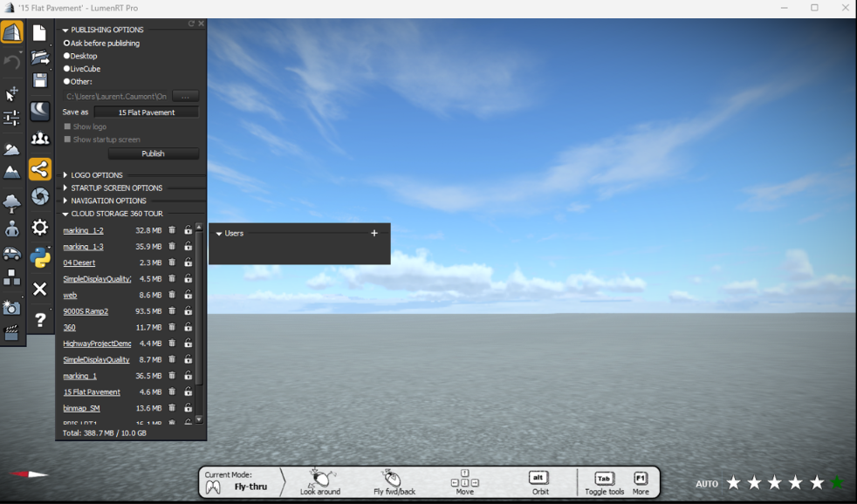
Task: Toggle lock for 15 Flat Pavement
Action: click(x=188, y=392)
